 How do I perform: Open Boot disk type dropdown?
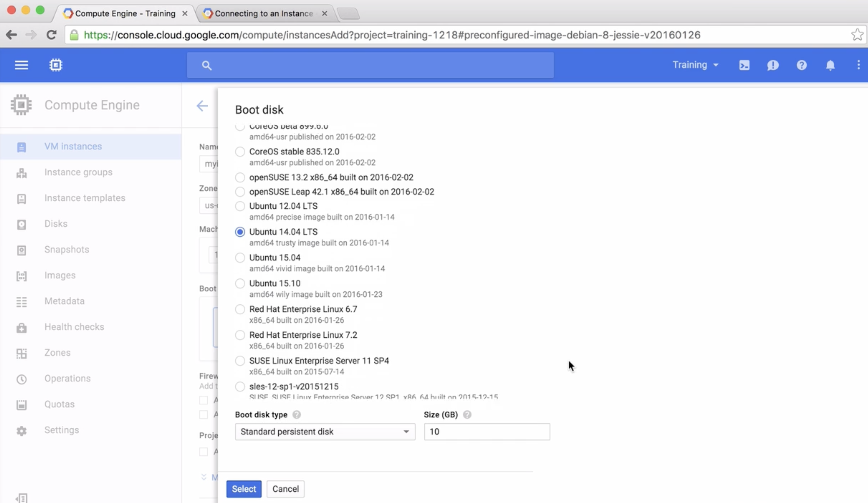325,432
